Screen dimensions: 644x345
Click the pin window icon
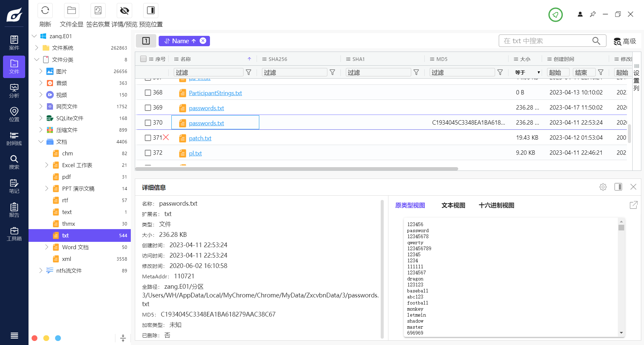tap(593, 14)
